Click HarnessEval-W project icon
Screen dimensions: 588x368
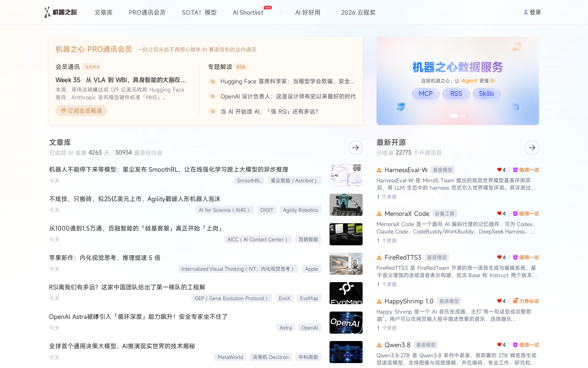click(379, 170)
